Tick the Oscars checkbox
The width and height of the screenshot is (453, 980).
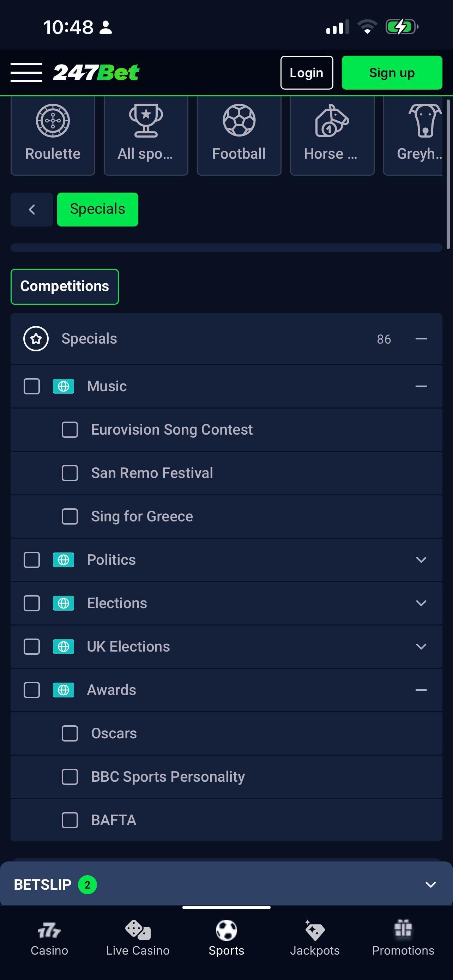tap(70, 733)
